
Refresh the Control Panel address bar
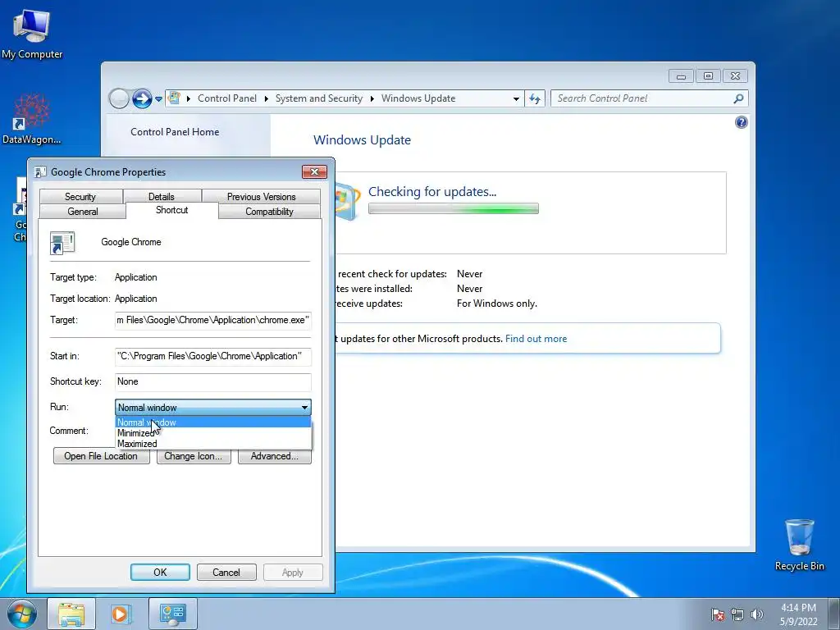point(535,98)
